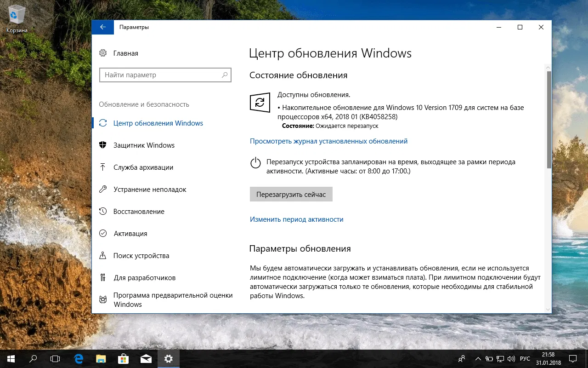This screenshot has width=588, height=368.
Task: Minimize the Параметры window
Action: pyautogui.click(x=499, y=27)
